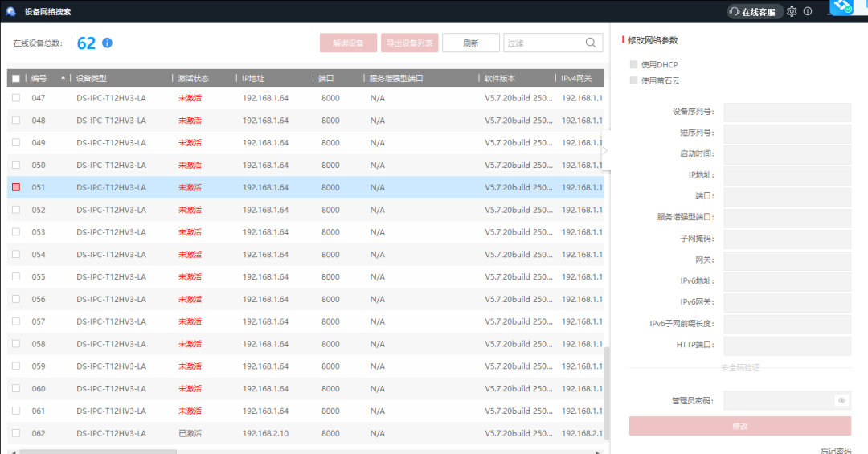The height and width of the screenshot is (454, 868).
Task: Click the about info icon in title bar
Action: (x=808, y=11)
